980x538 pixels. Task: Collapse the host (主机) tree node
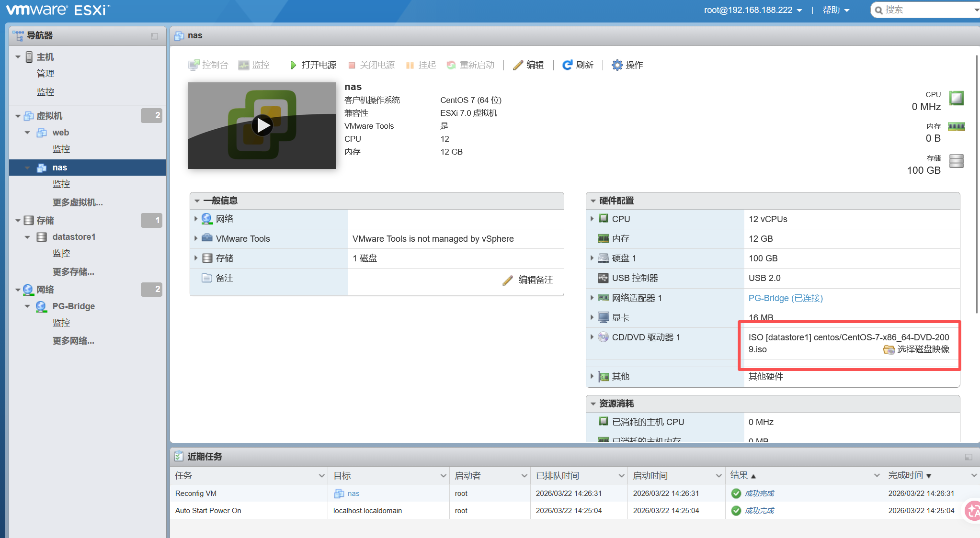click(x=18, y=57)
